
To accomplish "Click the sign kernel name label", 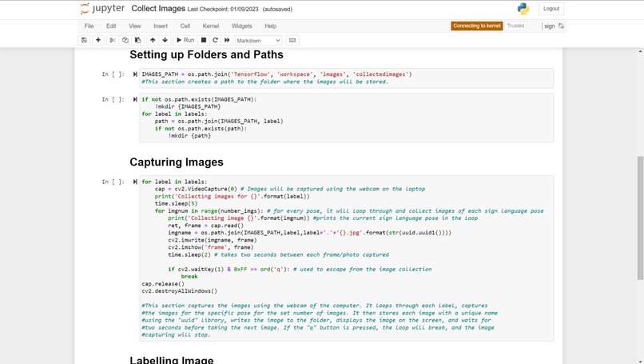I will [550, 26].
